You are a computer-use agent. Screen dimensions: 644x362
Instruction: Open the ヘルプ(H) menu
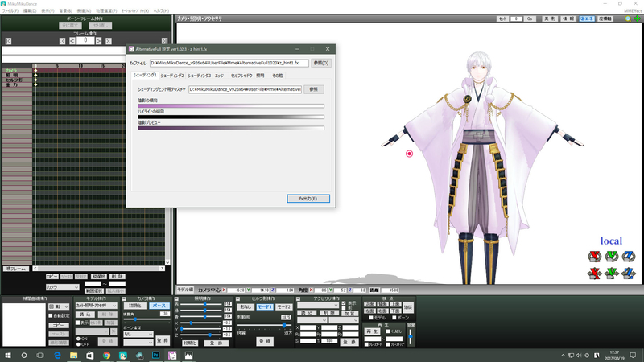coord(161,11)
